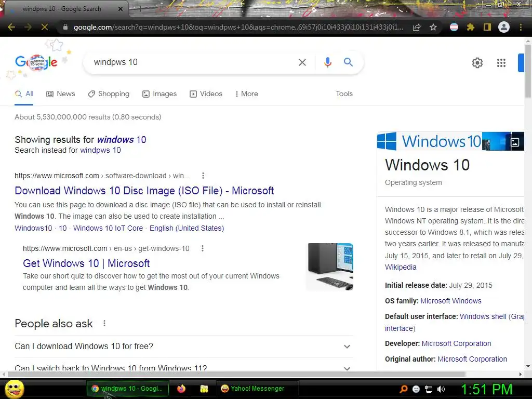Open Chrome three-dot menu
The height and width of the screenshot is (399, 532).
click(521, 27)
